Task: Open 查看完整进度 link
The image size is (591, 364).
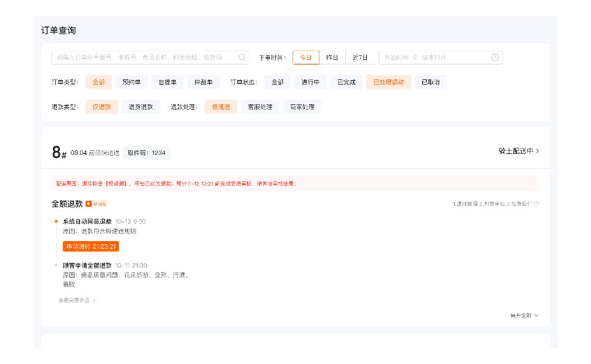Action: pos(77,300)
